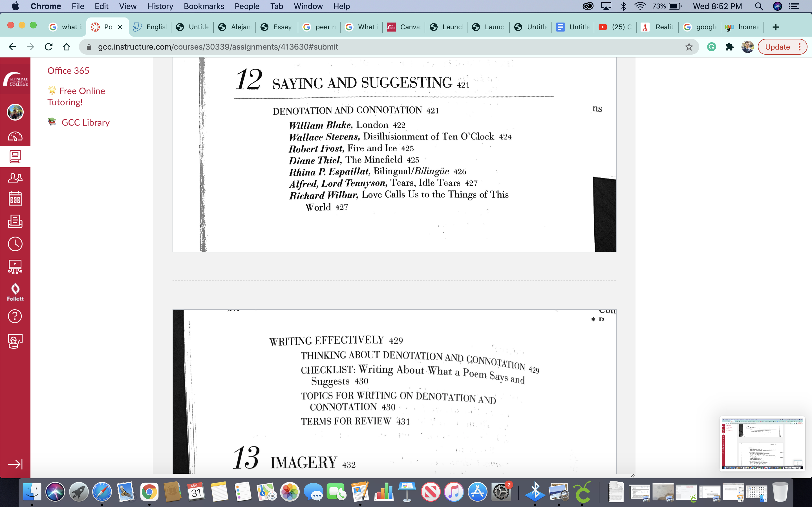The height and width of the screenshot is (507, 812).
Task: Open the Canvas History clock icon
Action: tap(15, 244)
